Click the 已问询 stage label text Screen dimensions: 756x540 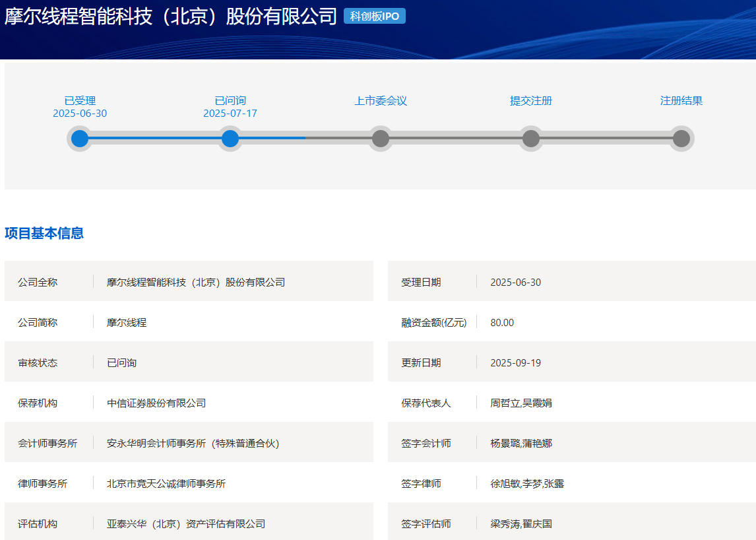[230, 101]
